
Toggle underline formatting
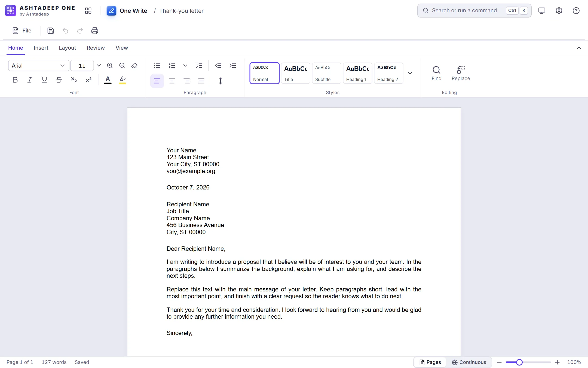pos(45,80)
